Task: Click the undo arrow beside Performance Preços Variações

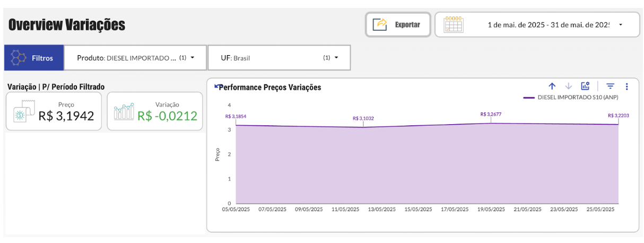Action: click(x=216, y=86)
